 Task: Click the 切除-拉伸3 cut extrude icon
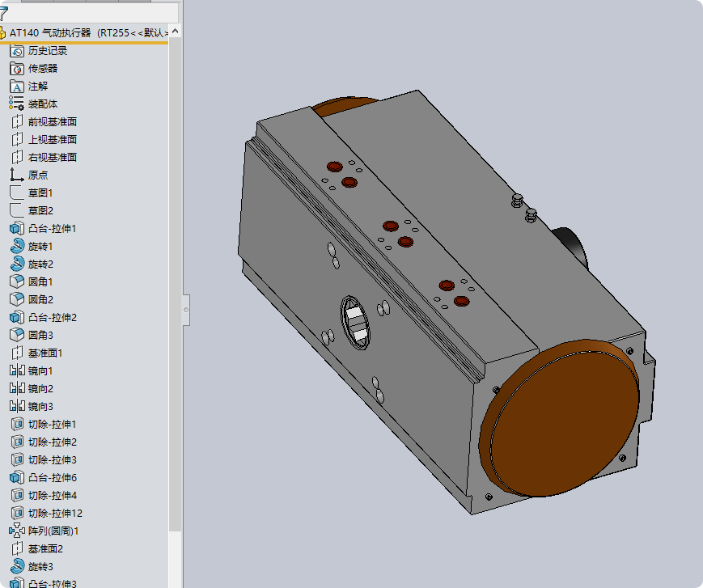click(17, 460)
